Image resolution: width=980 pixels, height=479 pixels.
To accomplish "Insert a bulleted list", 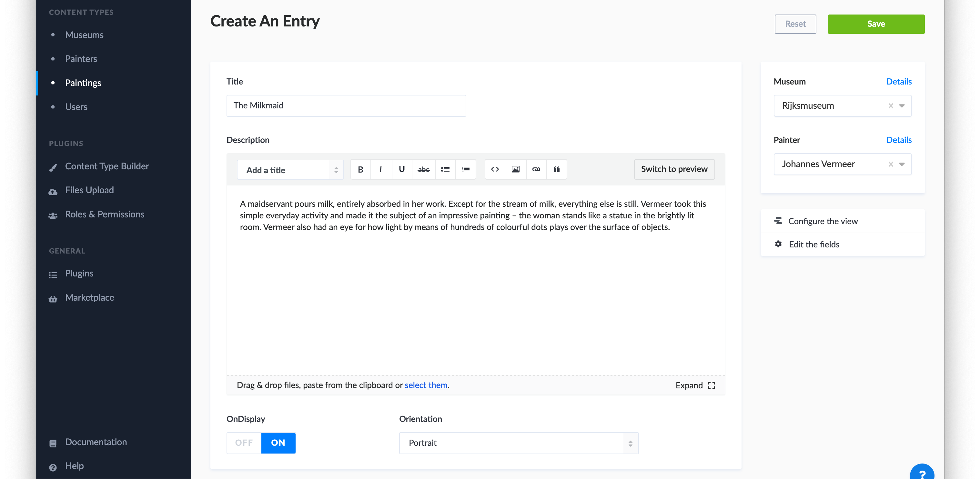I will (x=445, y=169).
